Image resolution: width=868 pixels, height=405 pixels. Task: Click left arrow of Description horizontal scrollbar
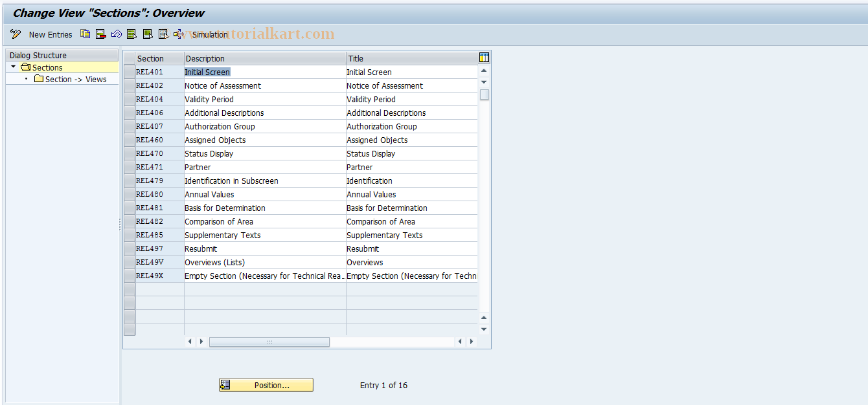(190, 342)
